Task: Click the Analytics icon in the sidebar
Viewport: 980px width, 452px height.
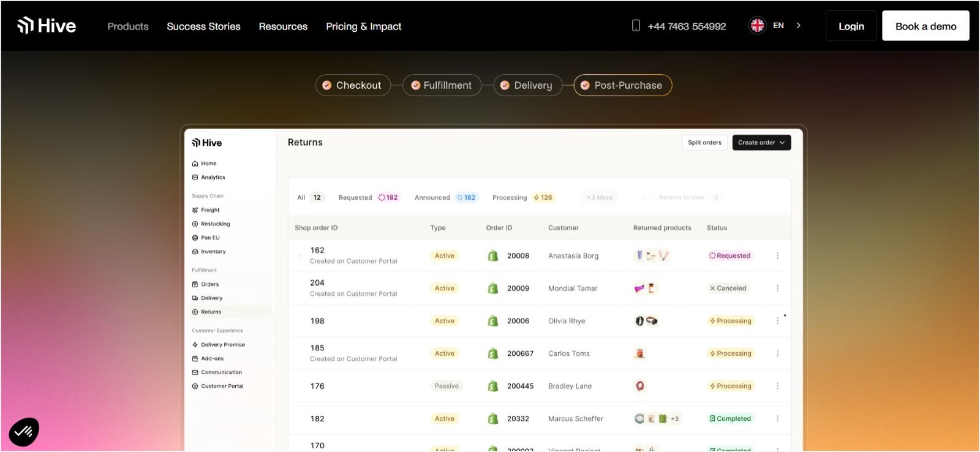Action: click(x=195, y=178)
